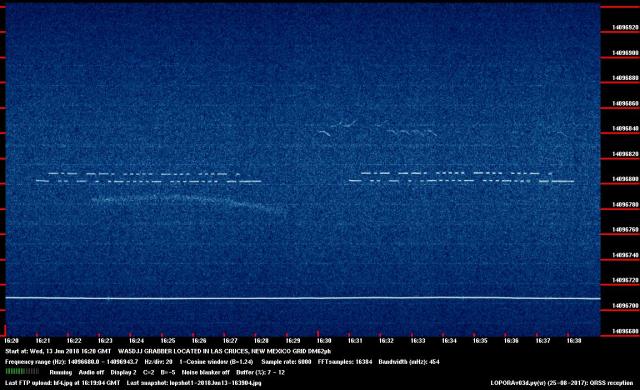Click the C=2 contrast setting
This screenshot has height=390, width=640.
148,372
